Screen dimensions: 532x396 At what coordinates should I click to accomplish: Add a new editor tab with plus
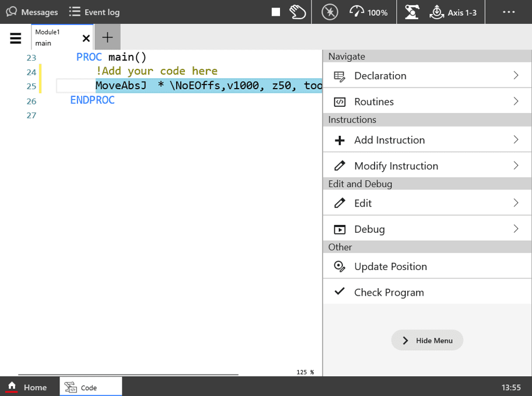point(107,37)
